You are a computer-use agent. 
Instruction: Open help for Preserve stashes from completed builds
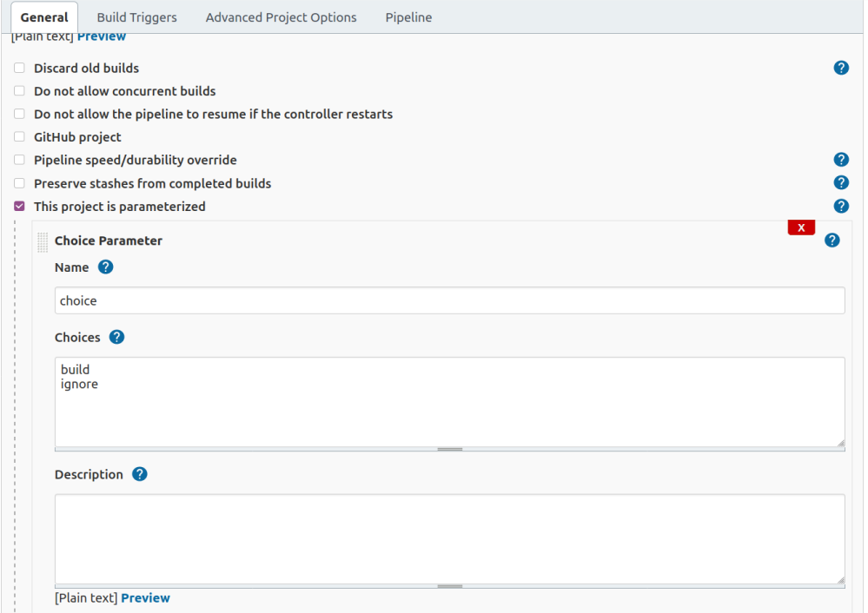coord(841,182)
